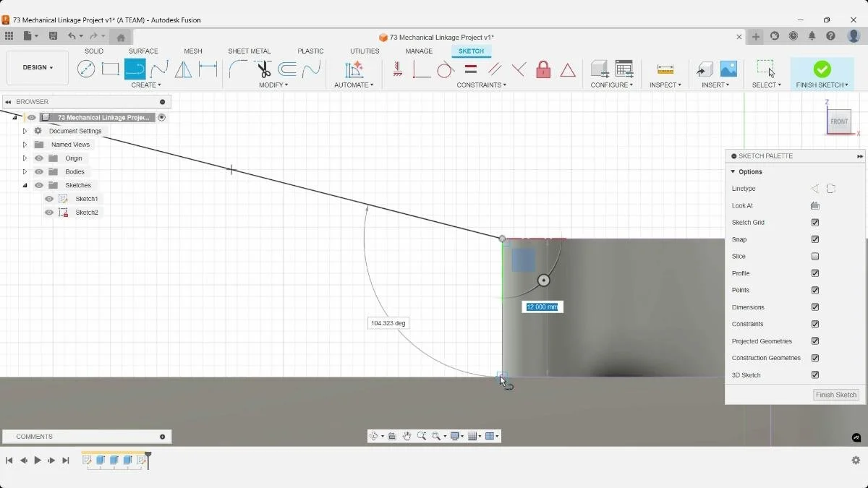Select the Fit Point Spline tool
The height and width of the screenshot is (488, 868).
[x=159, y=69]
